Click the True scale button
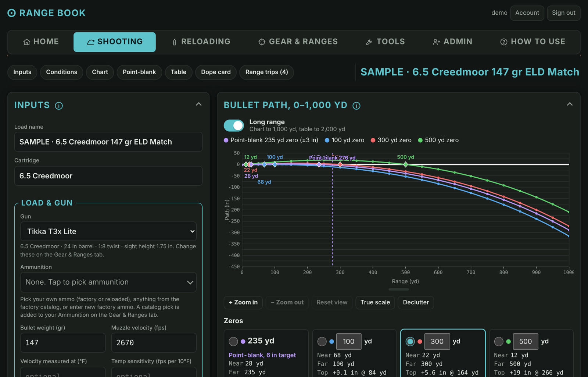 (x=375, y=302)
